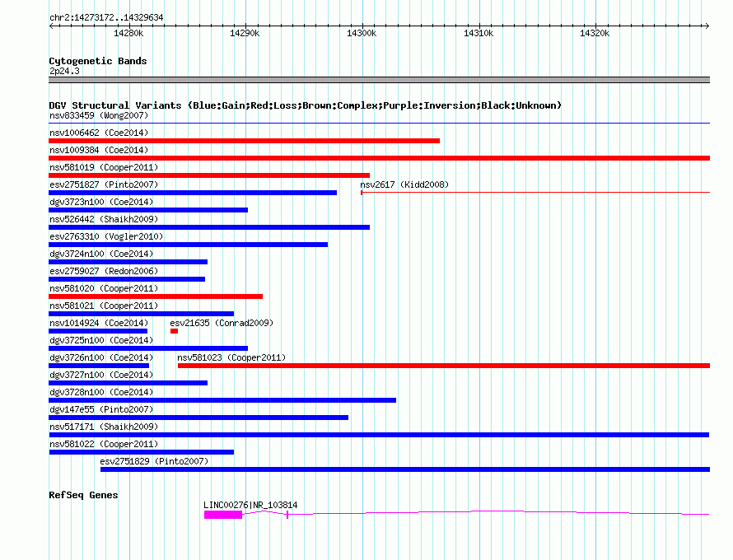Select the magenta LINC00276 exon block

[223, 515]
